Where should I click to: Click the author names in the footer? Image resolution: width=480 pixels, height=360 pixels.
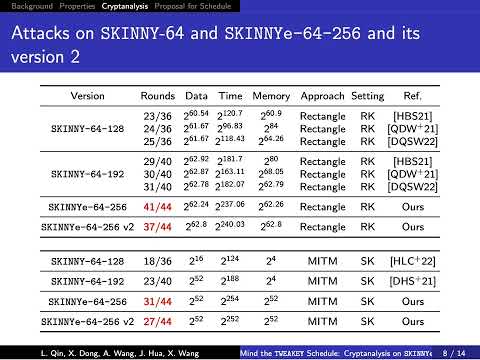(x=120, y=353)
